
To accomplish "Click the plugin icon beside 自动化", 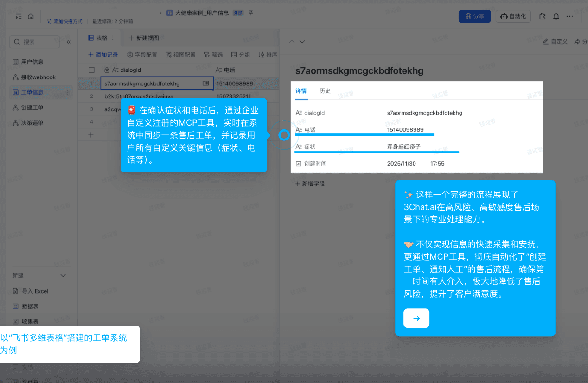I will tap(542, 16).
